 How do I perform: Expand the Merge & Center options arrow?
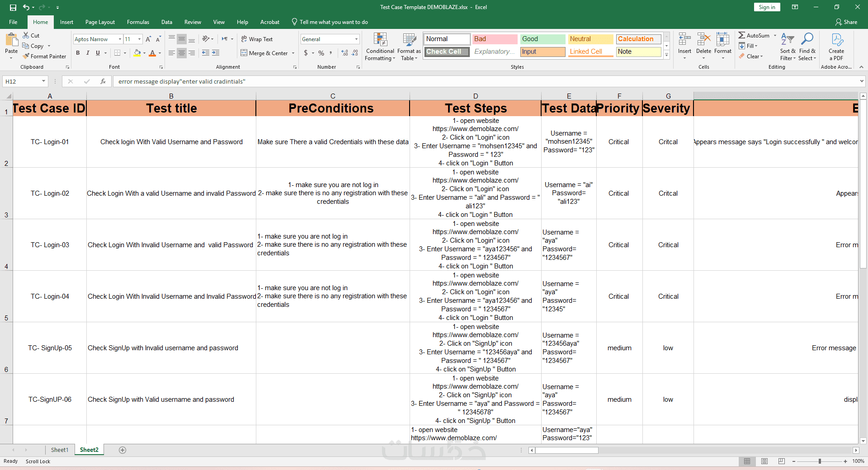click(x=293, y=53)
